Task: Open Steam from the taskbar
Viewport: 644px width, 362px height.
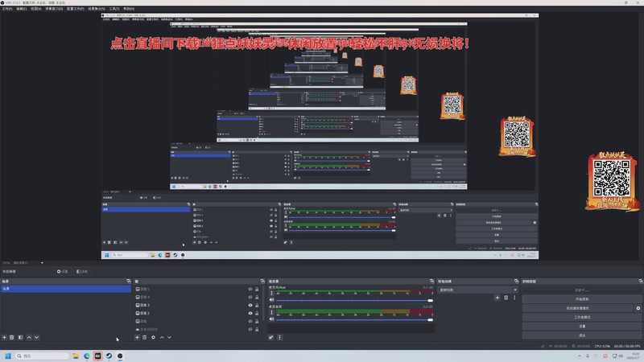Action: point(109,356)
